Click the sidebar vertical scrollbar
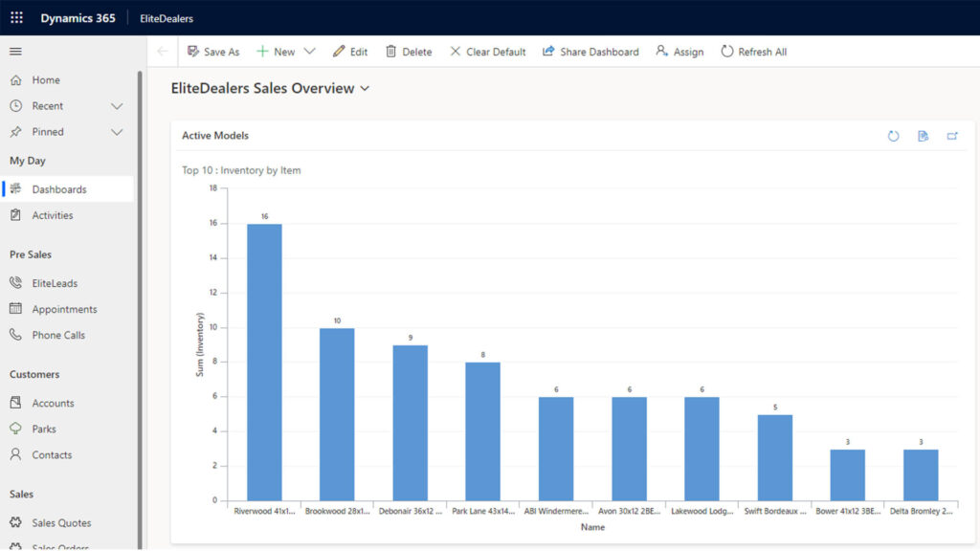The width and height of the screenshot is (980, 551). [140, 310]
